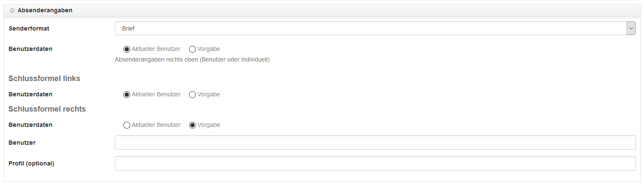
Task: Click the Senderformat field label
Action: pyautogui.click(x=29, y=28)
